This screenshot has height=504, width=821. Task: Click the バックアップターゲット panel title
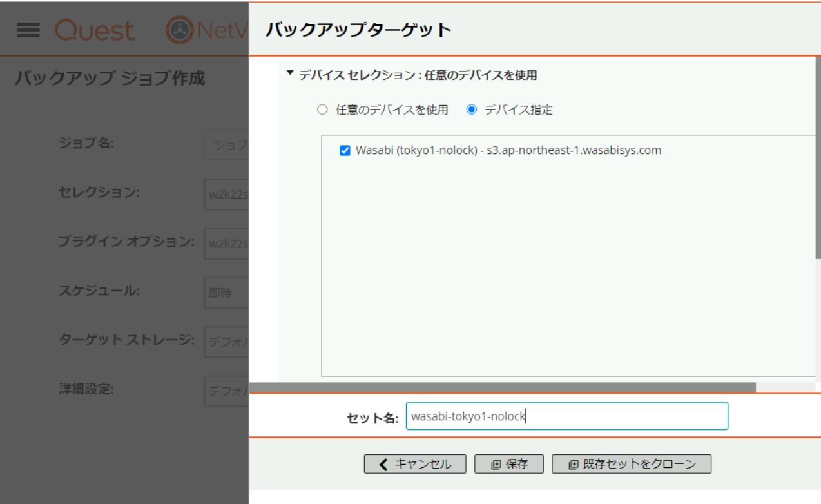358,30
